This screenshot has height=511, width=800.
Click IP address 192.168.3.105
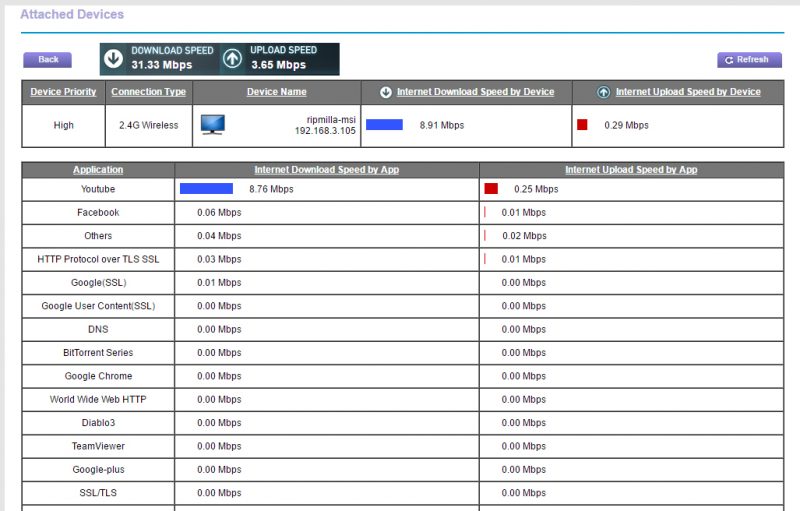pos(325,131)
